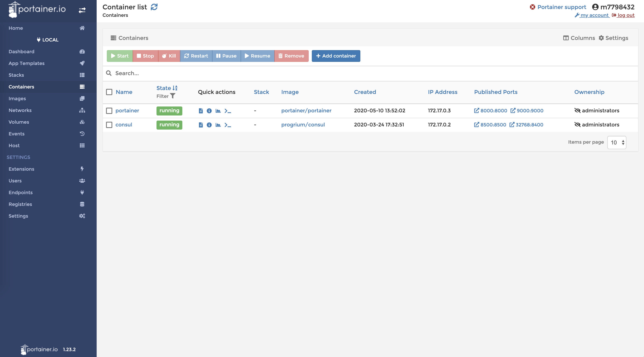
Task: Toggle the select-all containers checkbox
Action: click(109, 92)
